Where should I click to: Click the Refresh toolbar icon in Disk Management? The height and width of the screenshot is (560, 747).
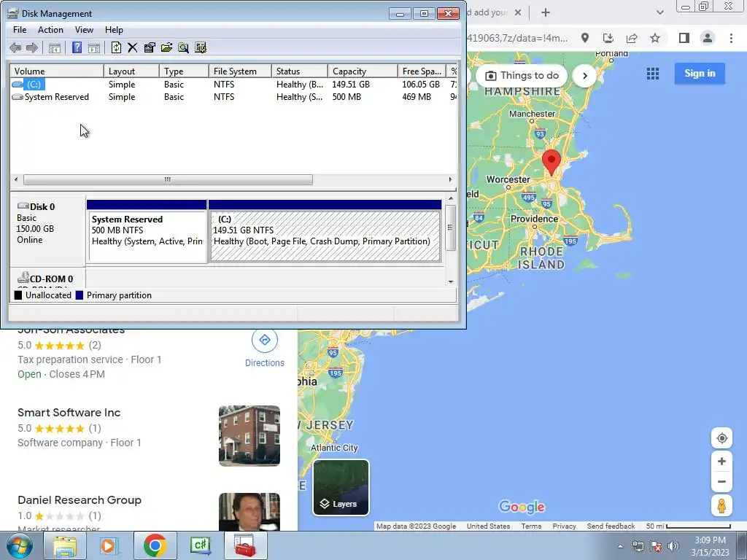(x=116, y=47)
